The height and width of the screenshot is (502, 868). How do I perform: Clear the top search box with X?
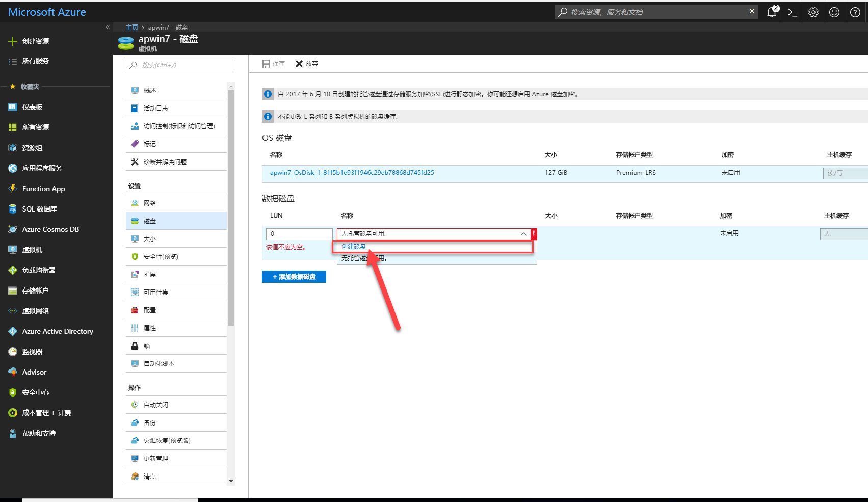[x=752, y=11]
